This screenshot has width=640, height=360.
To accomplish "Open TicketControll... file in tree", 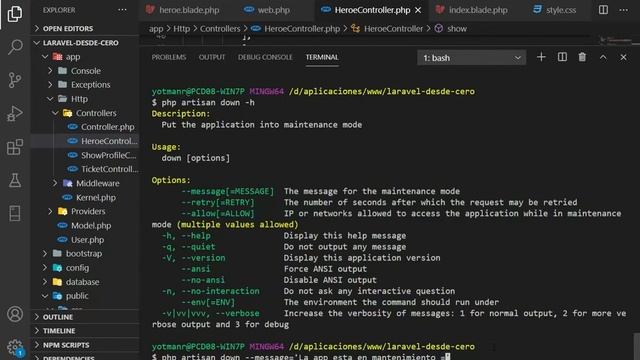I will [85, 169].
